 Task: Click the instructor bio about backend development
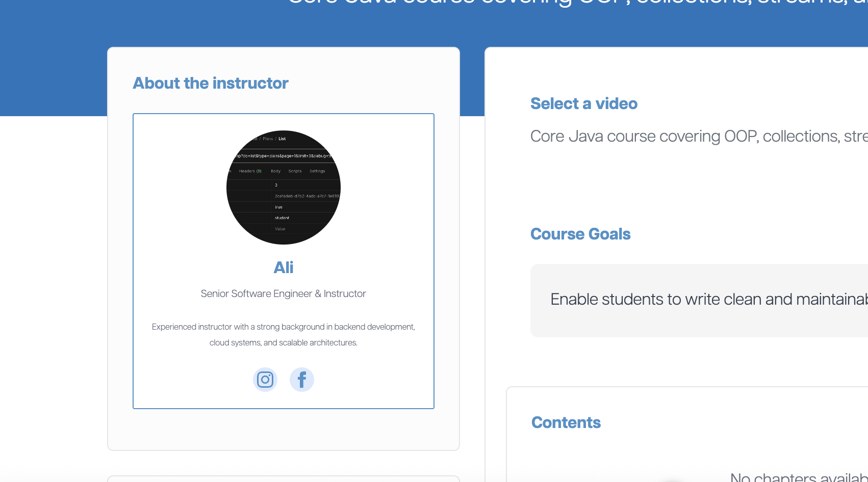click(x=284, y=327)
